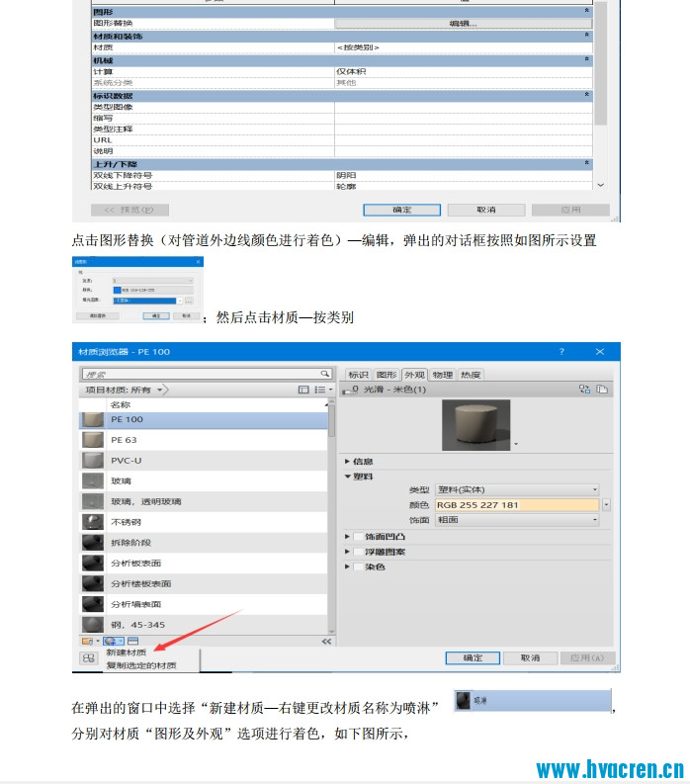Screen dimensions: 690x784
Task: Click the 喷淋 material row image
Action: tap(533, 701)
